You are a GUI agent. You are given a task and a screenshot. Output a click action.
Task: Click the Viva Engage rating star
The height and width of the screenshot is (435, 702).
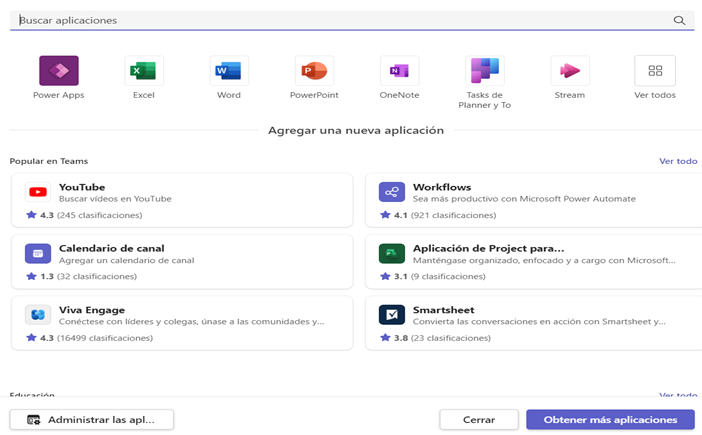point(31,337)
